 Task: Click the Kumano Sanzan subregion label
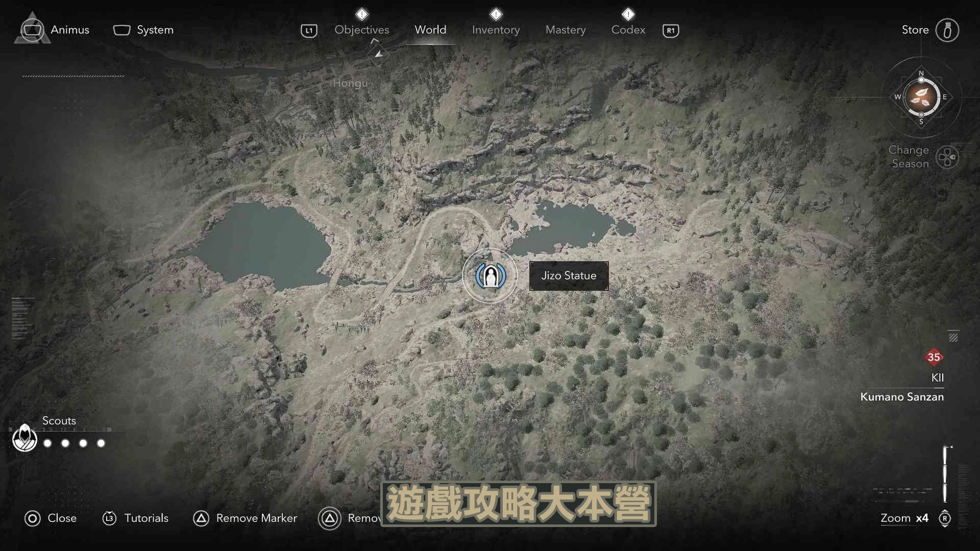tap(902, 397)
